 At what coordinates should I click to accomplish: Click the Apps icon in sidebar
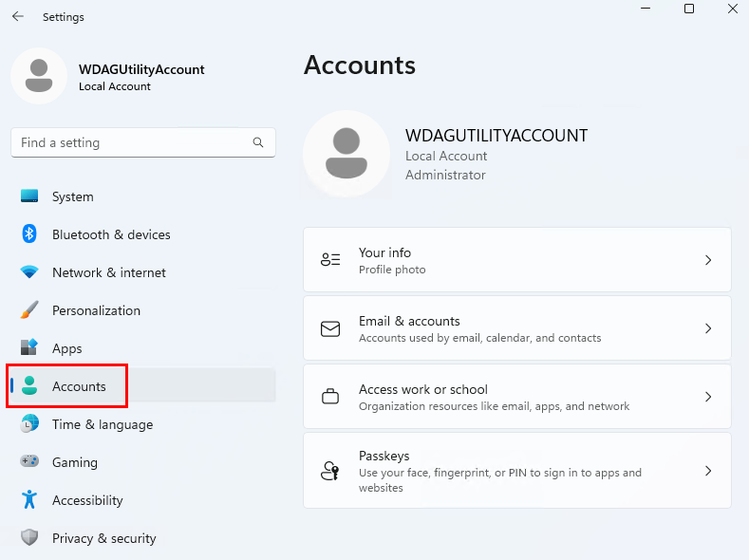point(29,347)
